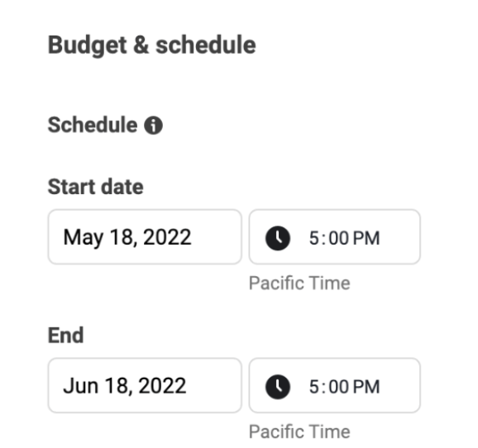Click Pacific Time label under end time
This screenshot has width=478, height=448.
click(x=299, y=432)
